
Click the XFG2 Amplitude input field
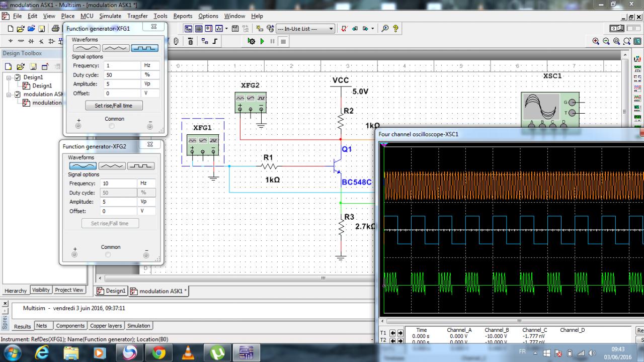[118, 202]
